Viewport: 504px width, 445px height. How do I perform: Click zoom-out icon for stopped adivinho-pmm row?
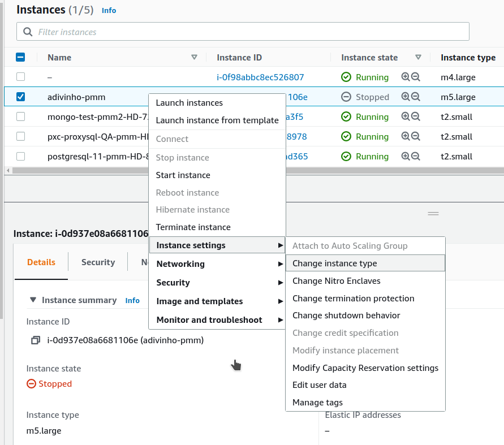pos(416,97)
